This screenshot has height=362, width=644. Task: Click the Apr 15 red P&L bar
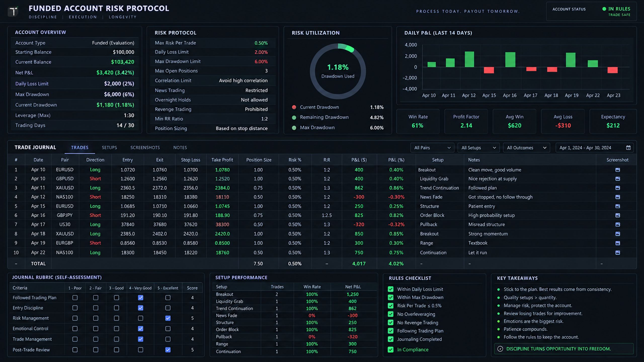point(489,70)
